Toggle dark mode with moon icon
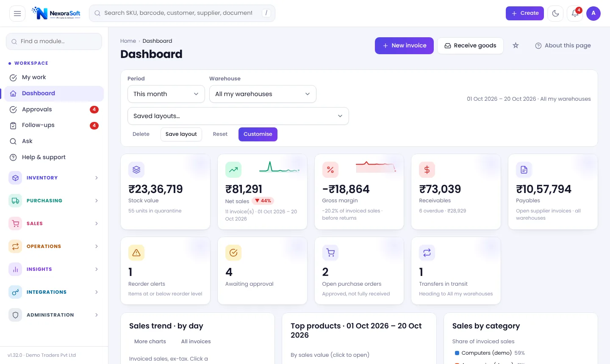This screenshot has height=364, width=610. coord(555,14)
